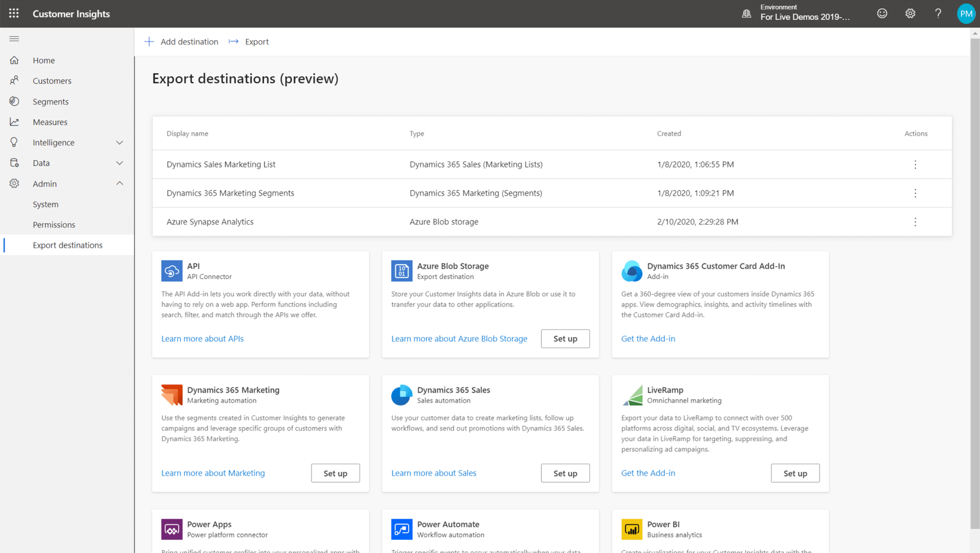The height and width of the screenshot is (553, 980).
Task: Open the Microsoft app launcher grid
Action: click(13, 13)
